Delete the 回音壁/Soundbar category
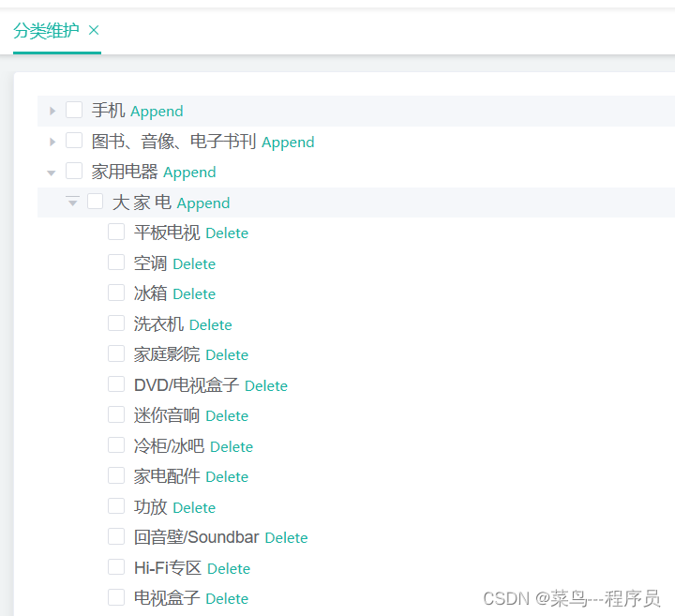 point(286,537)
